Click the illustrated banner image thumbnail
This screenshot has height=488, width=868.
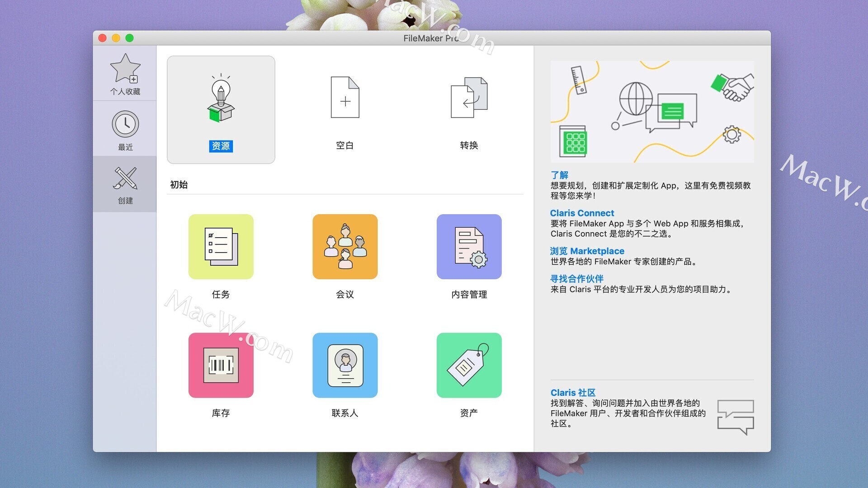(652, 112)
